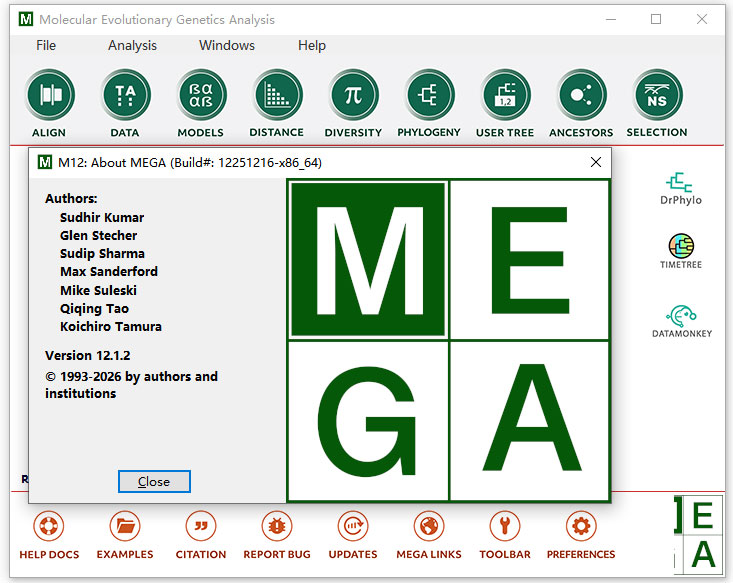Open the ALIGN tool
Image resolution: width=733 pixels, height=583 pixels.
(50, 95)
